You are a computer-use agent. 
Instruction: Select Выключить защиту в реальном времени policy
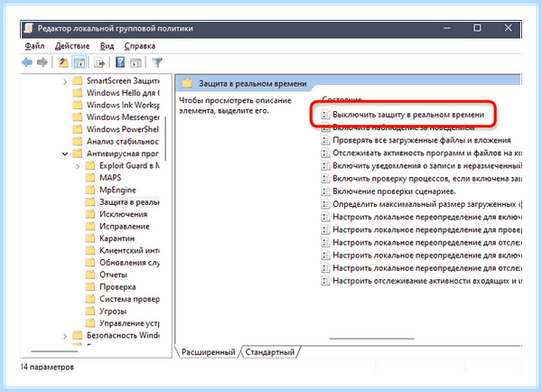[x=408, y=115]
